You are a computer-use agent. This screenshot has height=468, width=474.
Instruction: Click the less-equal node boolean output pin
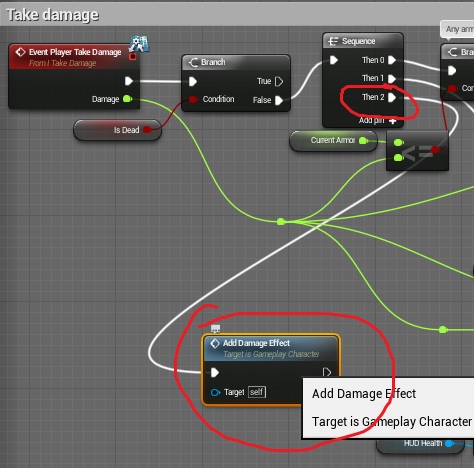point(435,150)
